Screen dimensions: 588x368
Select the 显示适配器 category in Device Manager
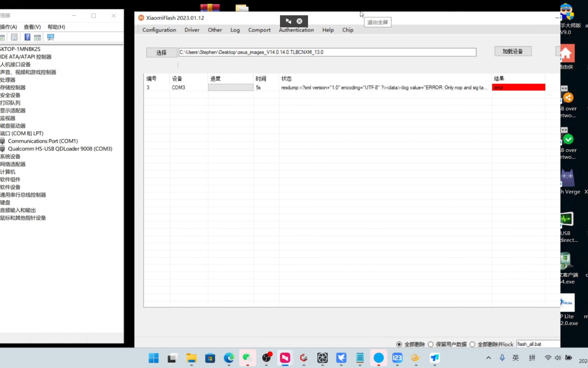[x=13, y=110]
